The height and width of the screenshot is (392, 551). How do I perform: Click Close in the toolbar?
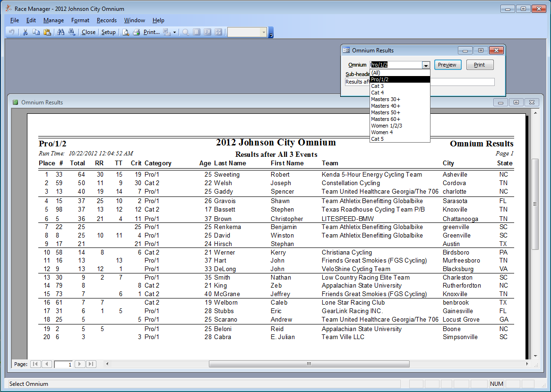[x=88, y=32]
